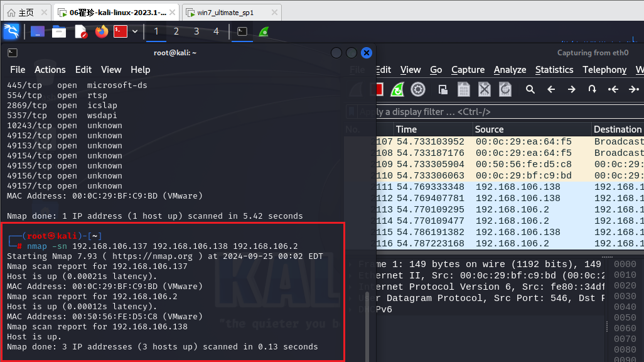Expand the terminal launcher dropdown arrow
The height and width of the screenshot is (362, 644).
tap(135, 31)
